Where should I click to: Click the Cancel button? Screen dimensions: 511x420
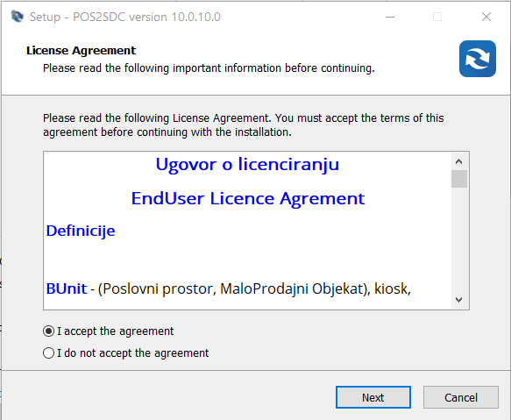pyautogui.click(x=461, y=397)
